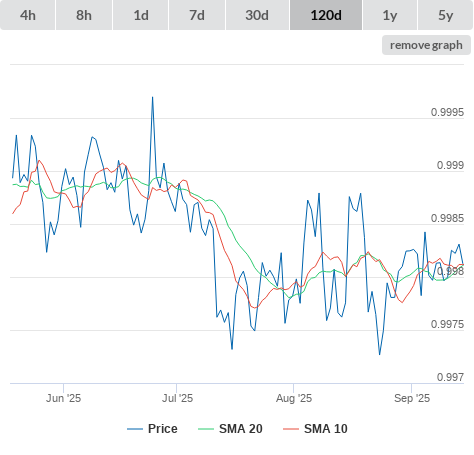This screenshot has width=474, height=455.
Task: Click the blue Price legend line swatch
Action: [x=135, y=429]
